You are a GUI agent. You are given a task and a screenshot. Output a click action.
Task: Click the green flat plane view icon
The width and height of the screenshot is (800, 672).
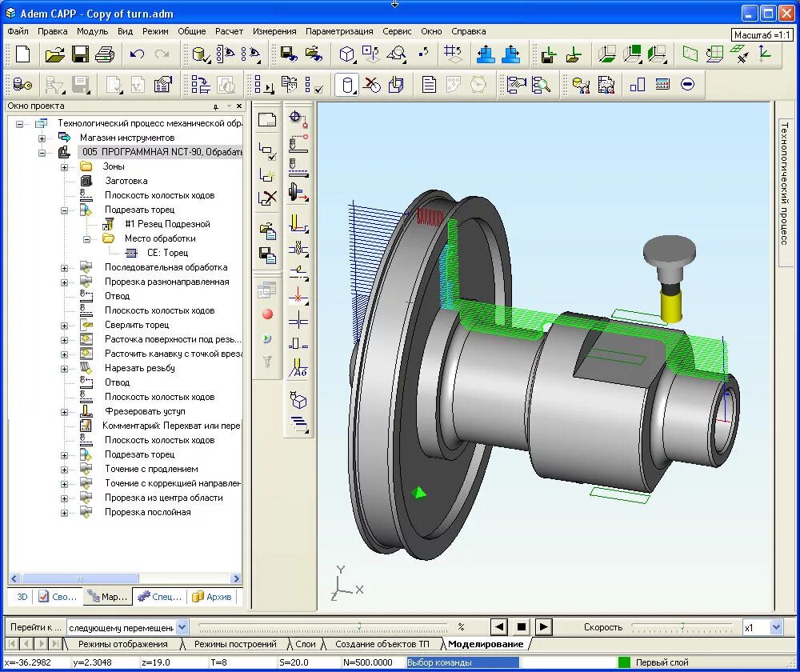coord(690,54)
